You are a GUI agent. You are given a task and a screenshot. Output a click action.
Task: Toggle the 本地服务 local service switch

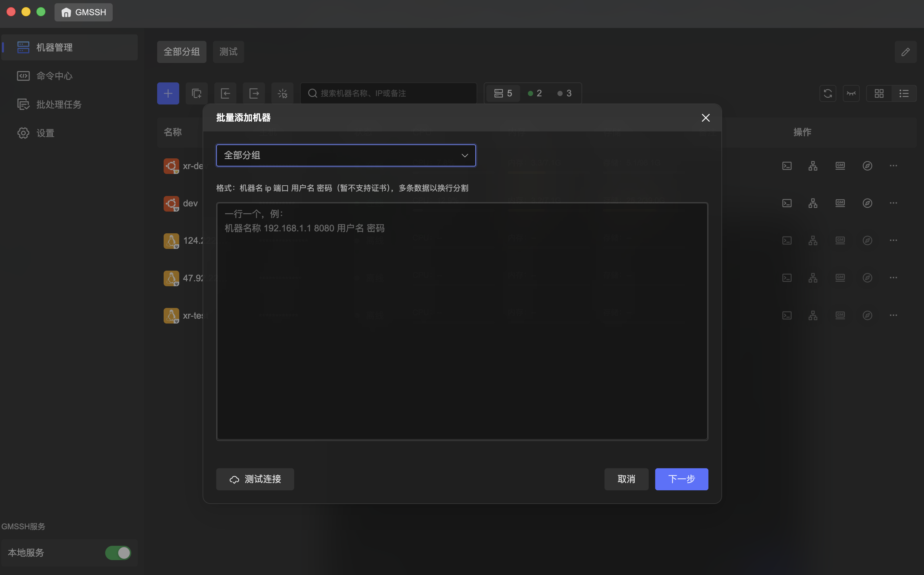coord(118,553)
